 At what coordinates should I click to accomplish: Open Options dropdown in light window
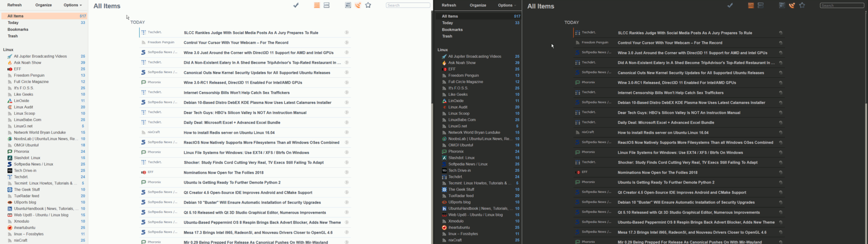tap(73, 5)
